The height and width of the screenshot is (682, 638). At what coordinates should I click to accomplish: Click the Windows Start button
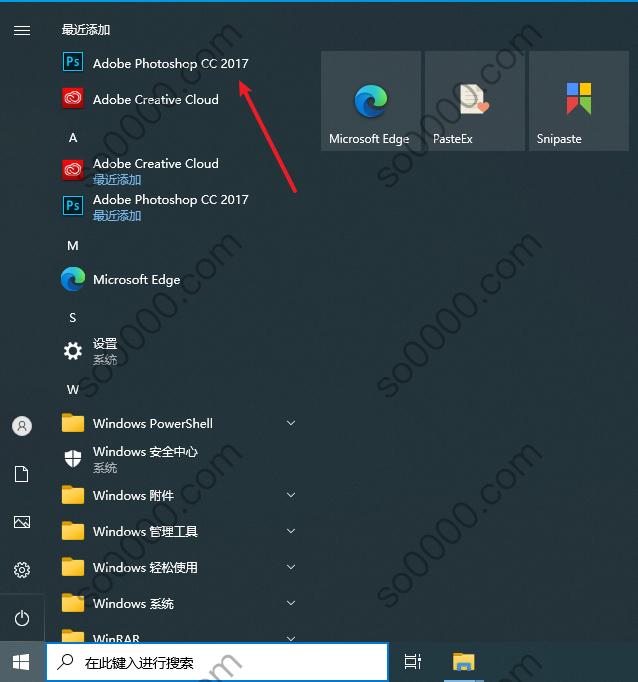pos(21,662)
